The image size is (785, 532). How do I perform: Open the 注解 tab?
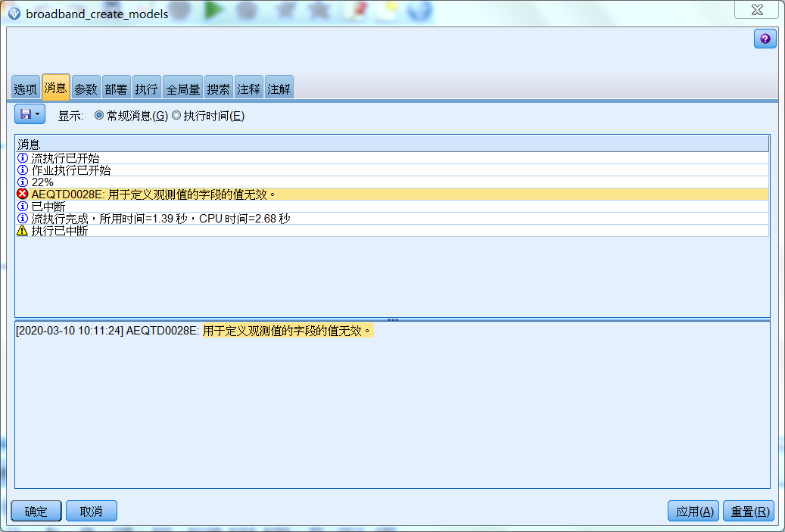(x=279, y=89)
